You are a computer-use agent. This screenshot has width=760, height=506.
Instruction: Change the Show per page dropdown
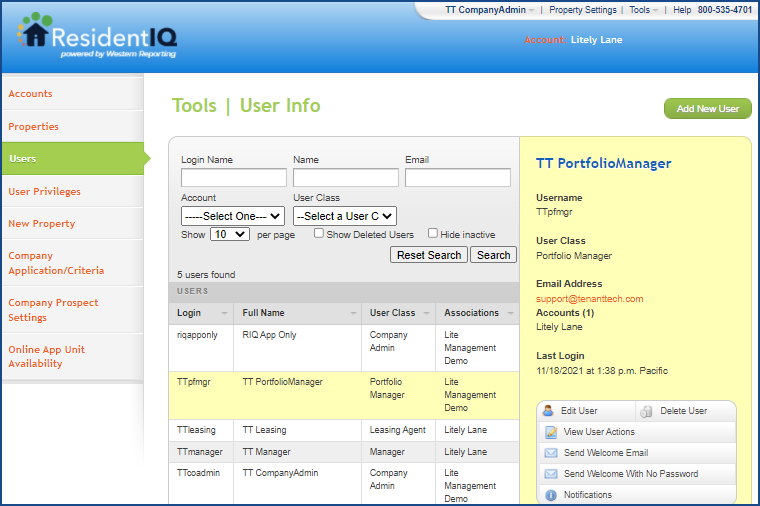(230, 235)
